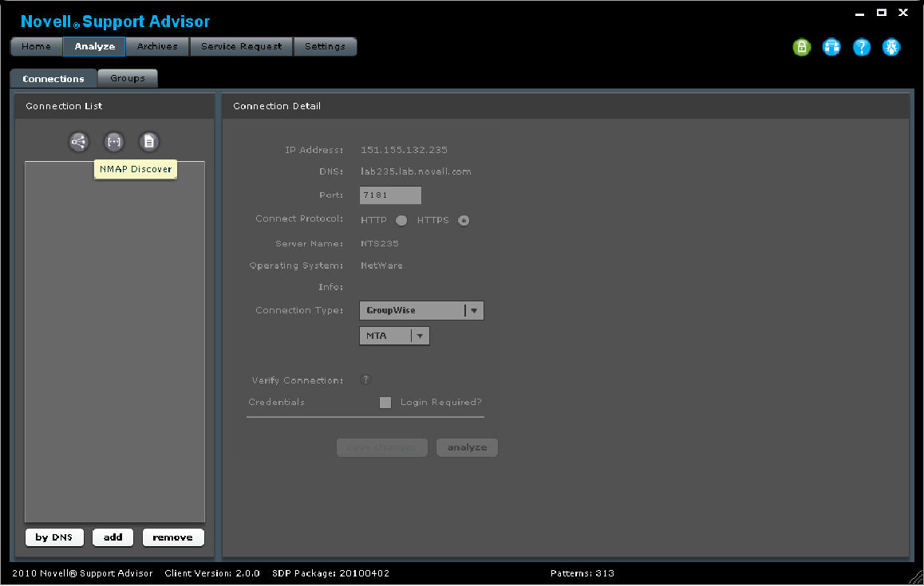Click the Verify Connection question mark icon

[x=365, y=380]
